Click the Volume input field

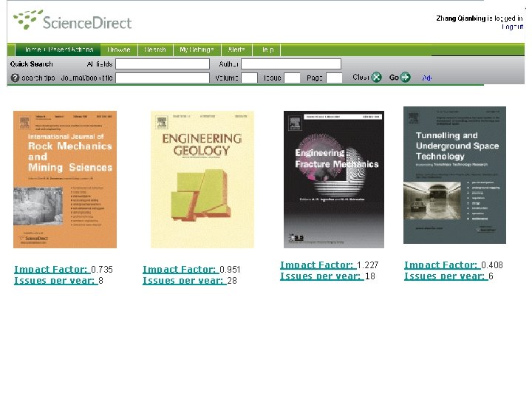250,78
